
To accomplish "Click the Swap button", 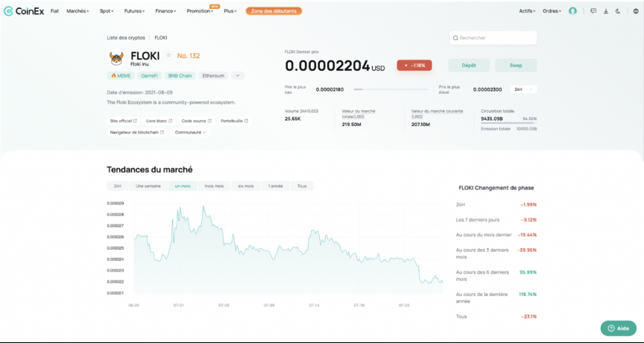I will tap(516, 66).
